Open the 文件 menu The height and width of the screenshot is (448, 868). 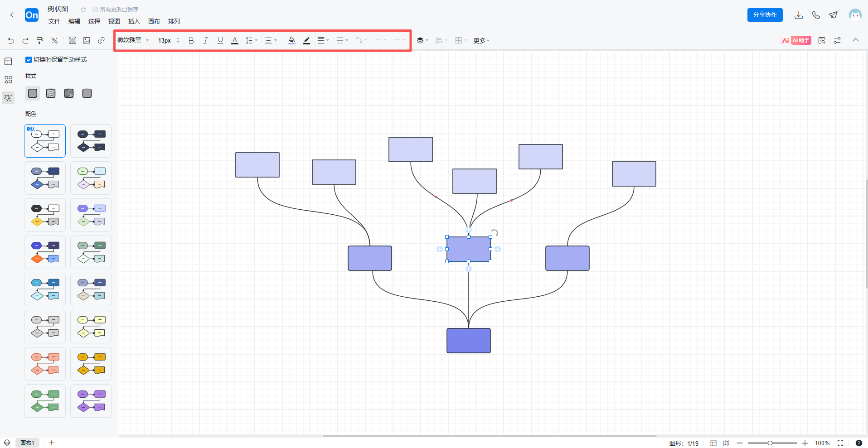[x=54, y=21]
